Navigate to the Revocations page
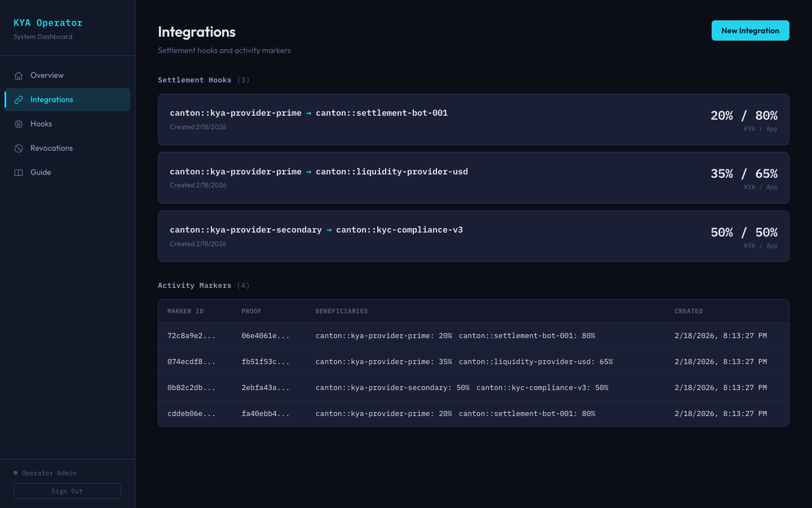The image size is (812, 508). click(x=51, y=148)
